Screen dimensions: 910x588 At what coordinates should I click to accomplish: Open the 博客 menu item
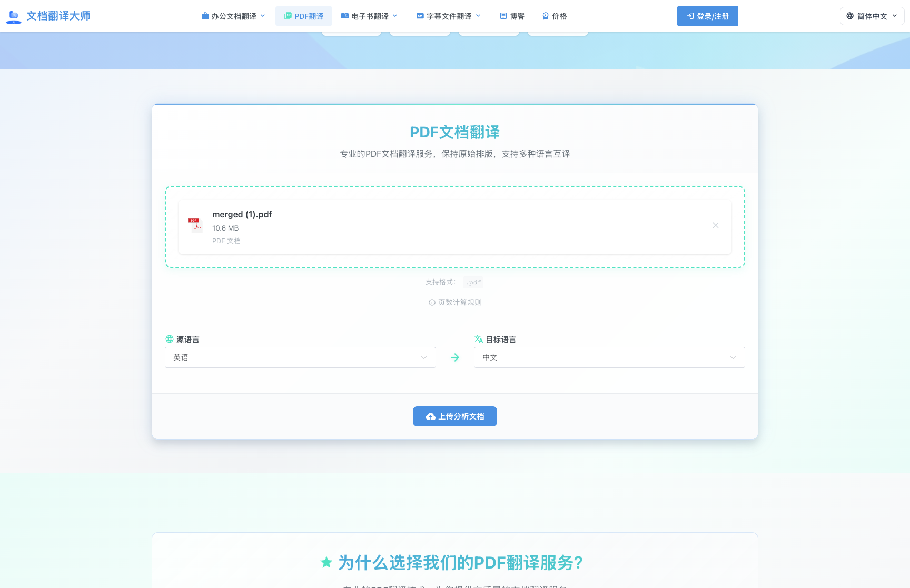(512, 16)
